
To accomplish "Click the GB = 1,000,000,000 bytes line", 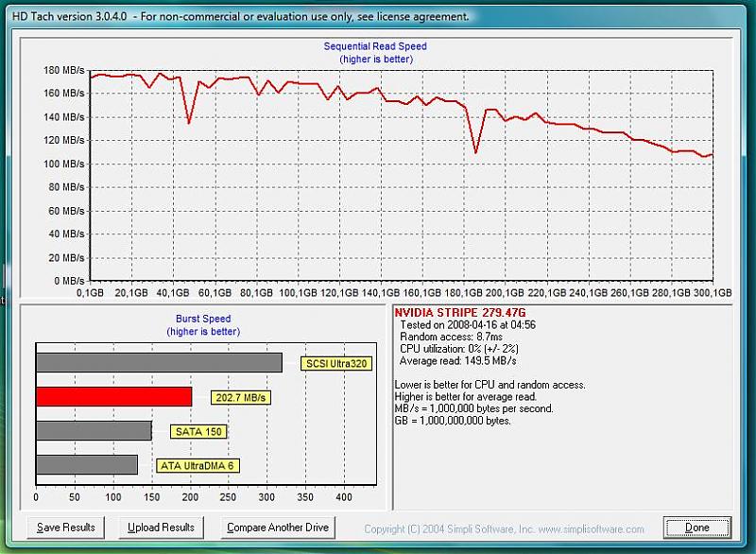I will point(453,421).
